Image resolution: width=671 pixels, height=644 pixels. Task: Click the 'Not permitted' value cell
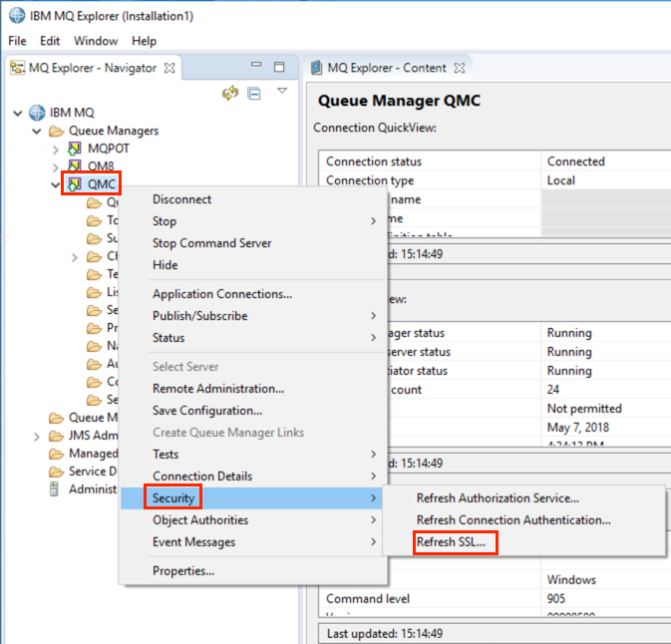pyautogui.click(x=606, y=408)
